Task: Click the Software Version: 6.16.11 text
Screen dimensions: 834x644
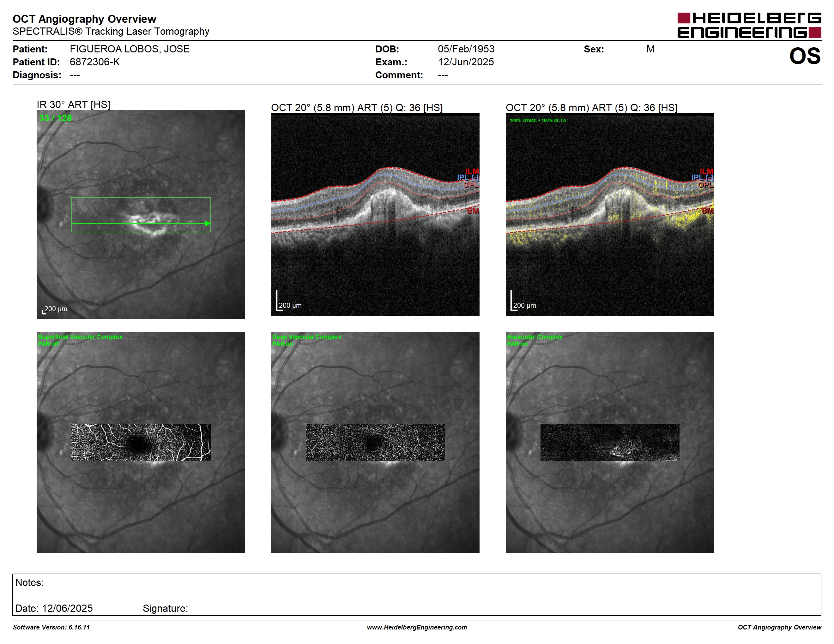Action: pos(51,627)
